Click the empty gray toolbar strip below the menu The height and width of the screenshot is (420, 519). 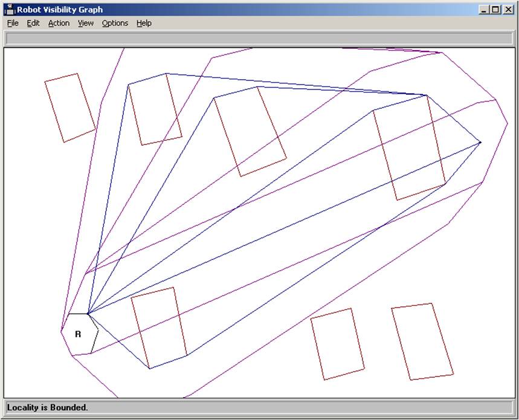(x=259, y=39)
